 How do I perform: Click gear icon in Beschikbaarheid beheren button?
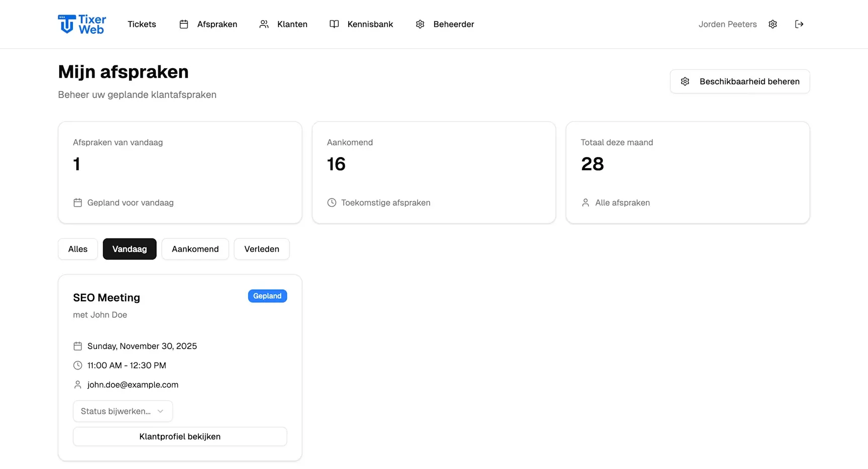(x=685, y=81)
